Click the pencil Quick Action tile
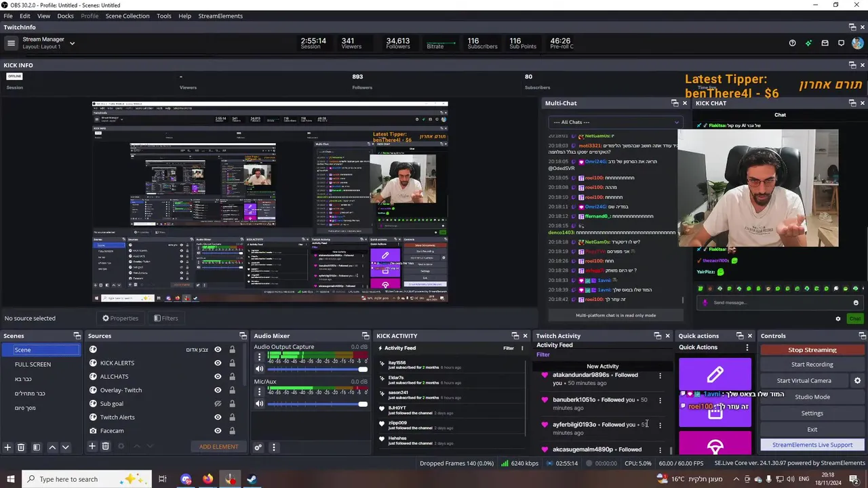 point(715,374)
